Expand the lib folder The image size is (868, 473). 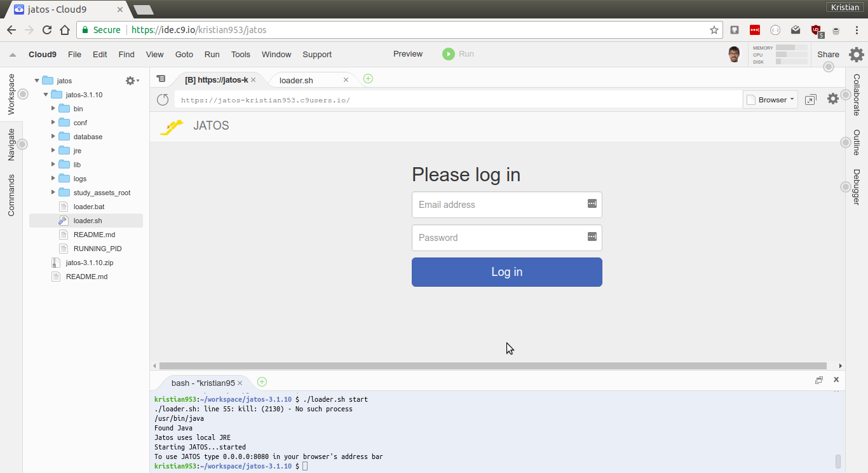(53, 165)
